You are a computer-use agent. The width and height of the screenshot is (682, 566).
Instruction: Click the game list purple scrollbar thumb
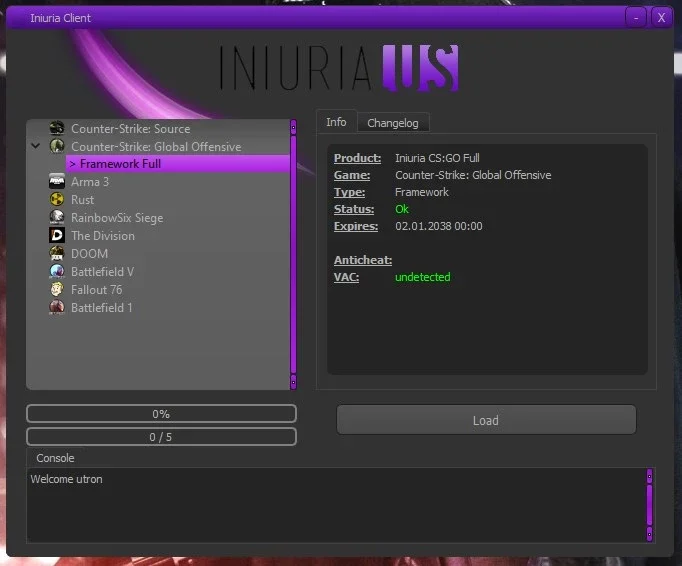(293, 255)
